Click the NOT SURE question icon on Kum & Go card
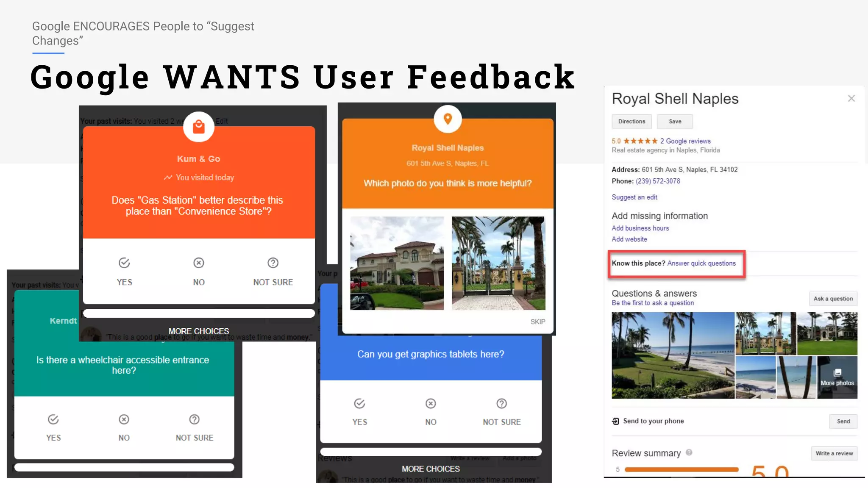 [273, 263]
